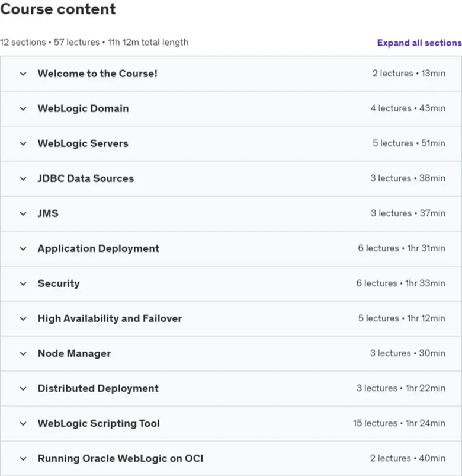This screenshot has width=462, height=476.
Task: Open the WebLogic Domain section title
Action: 83,108
